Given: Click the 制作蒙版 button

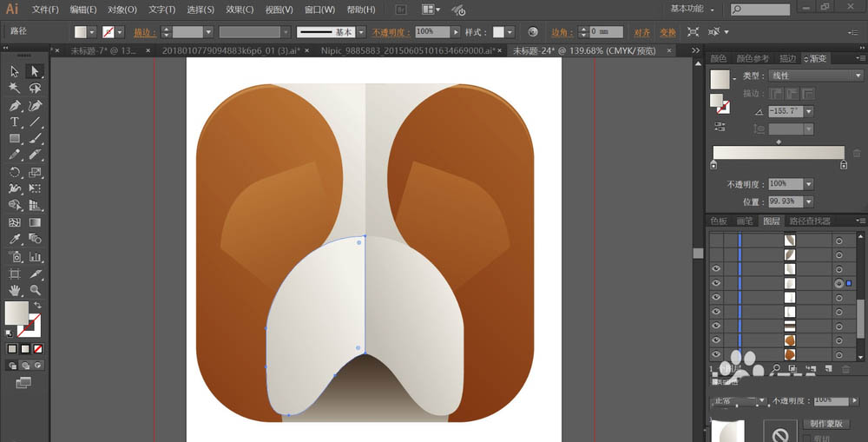Looking at the screenshot, I should [x=826, y=424].
